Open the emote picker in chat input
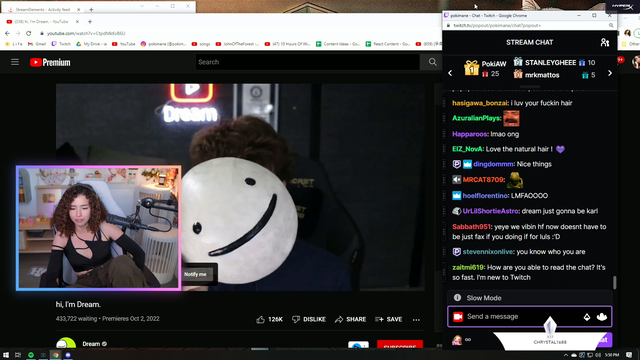 click(x=602, y=317)
